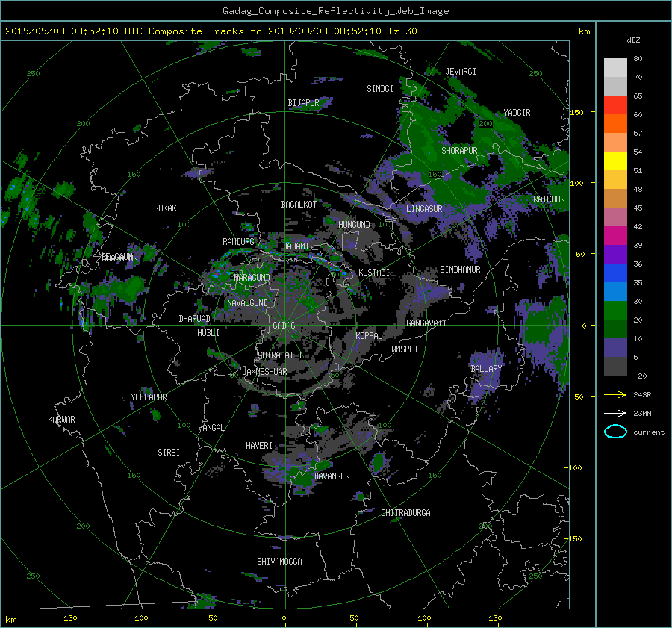The width and height of the screenshot is (672, 628).
Task: Click the BAGALKOT city label
Action: (x=299, y=205)
